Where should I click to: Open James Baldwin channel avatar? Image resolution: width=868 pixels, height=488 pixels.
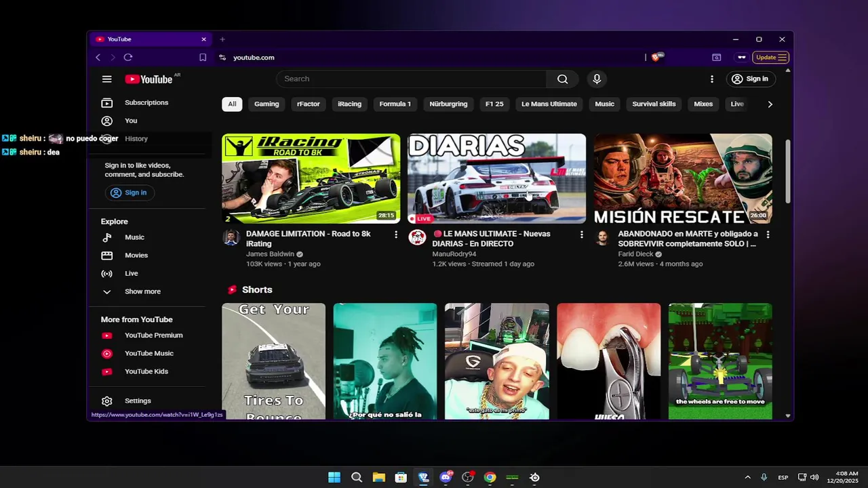coord(231,237)
